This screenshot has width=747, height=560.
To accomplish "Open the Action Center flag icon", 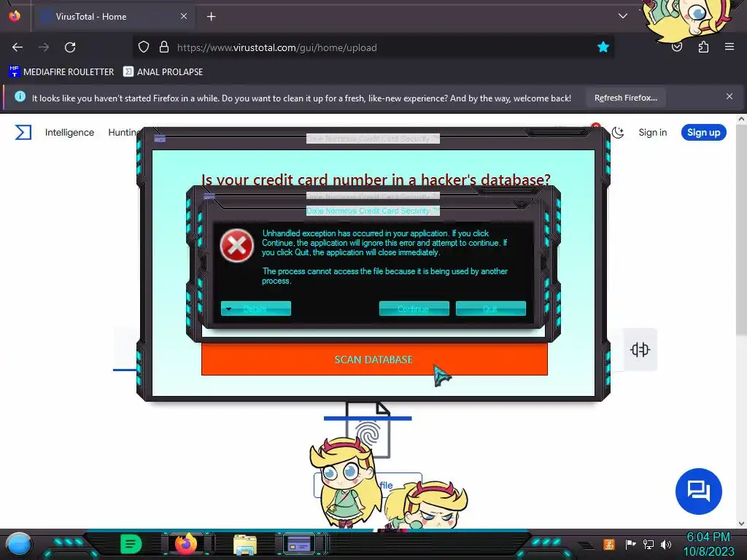I will (x=630, y=544).
